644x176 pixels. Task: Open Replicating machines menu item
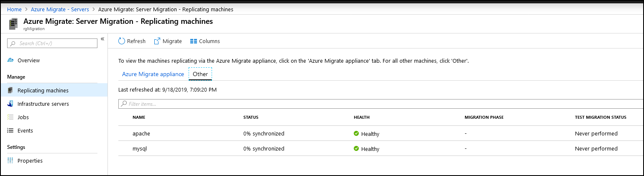click(54, 90)
